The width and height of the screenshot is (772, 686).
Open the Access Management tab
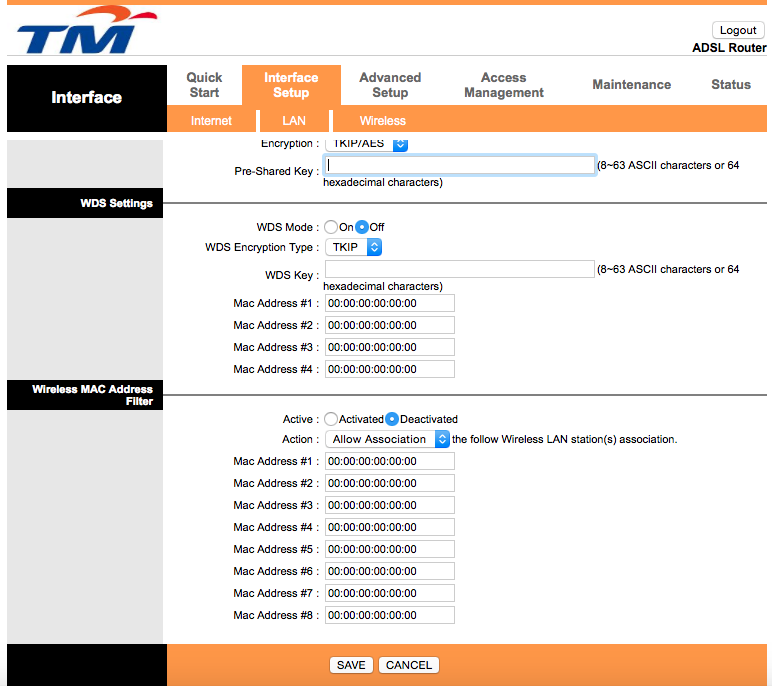pyautogui.click(x=504, y=85)
